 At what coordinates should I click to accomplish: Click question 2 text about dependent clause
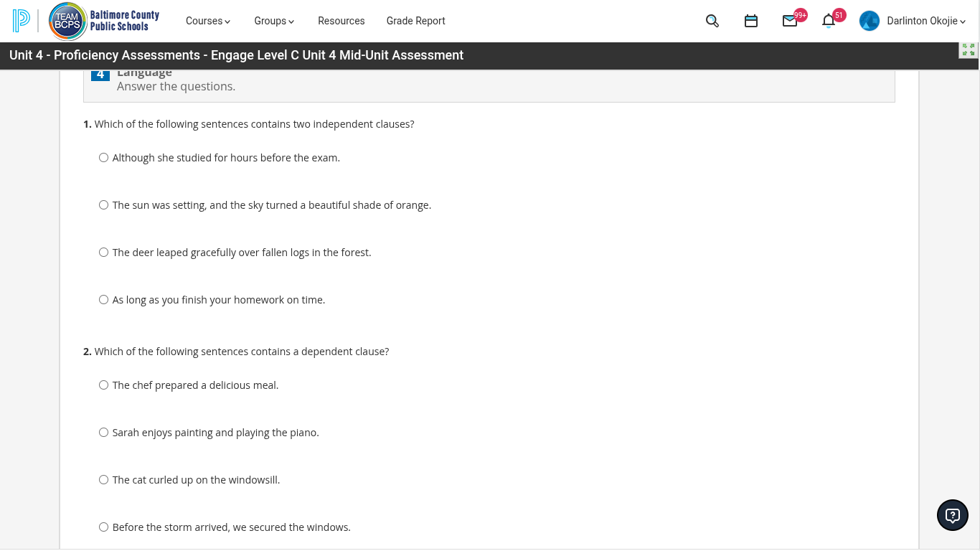tap(242, 352)
